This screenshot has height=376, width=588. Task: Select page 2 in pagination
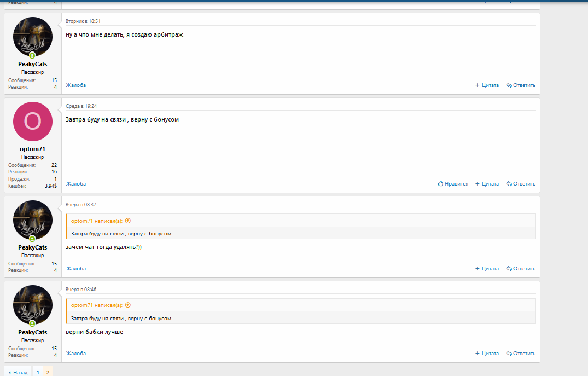48,372
